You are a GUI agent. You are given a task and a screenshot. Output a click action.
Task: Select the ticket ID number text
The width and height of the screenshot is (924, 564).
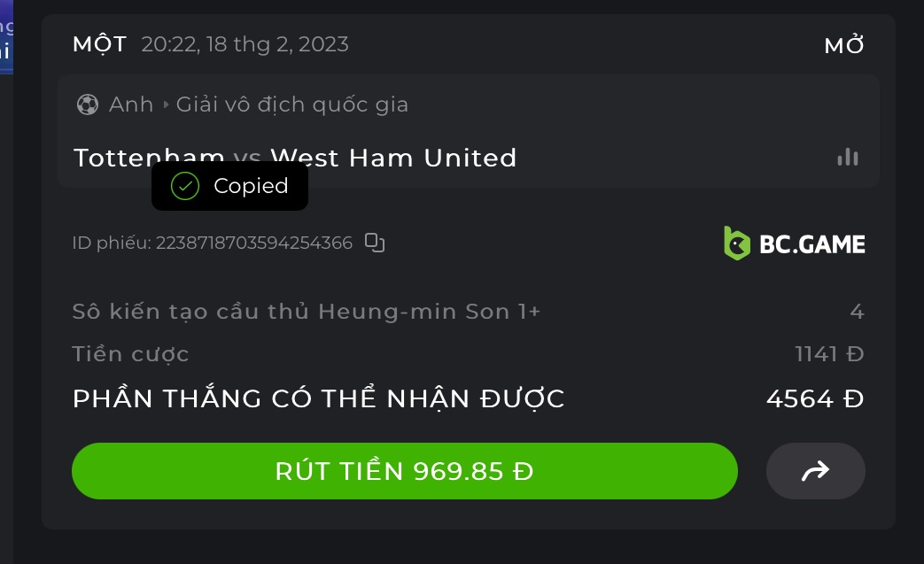(253, 243)
